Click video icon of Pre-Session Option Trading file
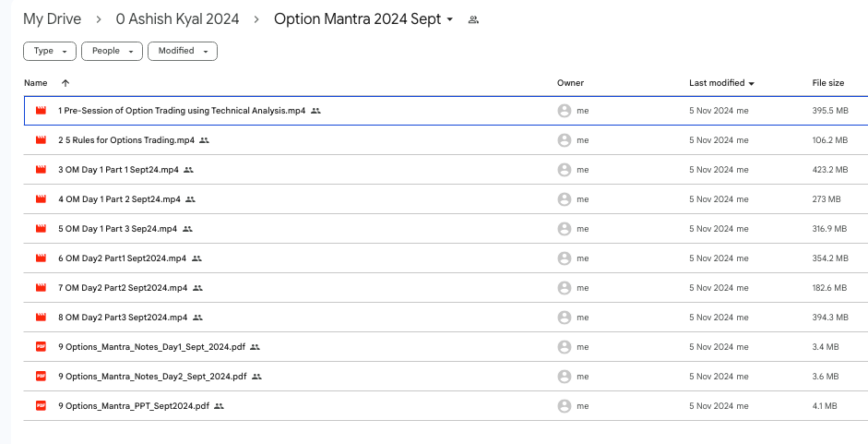This screenshot has height=444, width=868. (x=41, y=111)
